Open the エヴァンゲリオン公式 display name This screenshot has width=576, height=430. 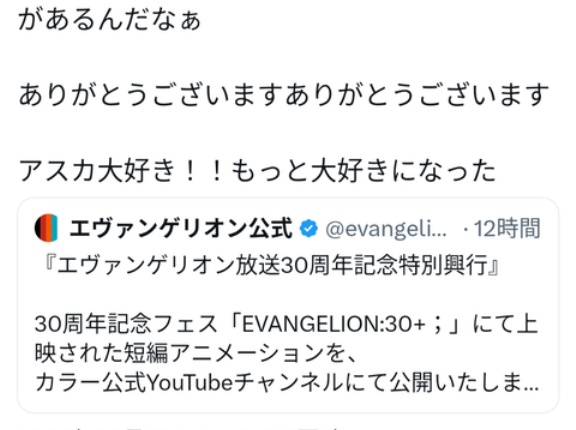point(181,228)
